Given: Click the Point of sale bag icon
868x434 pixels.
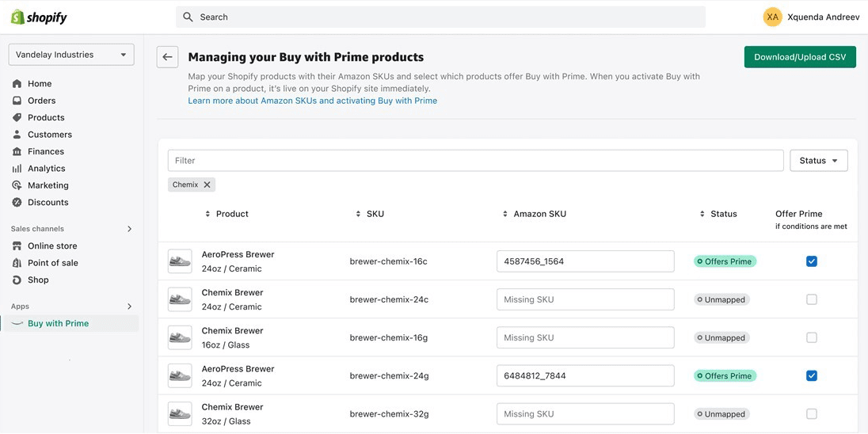Looking at the screenshot, I should pos(17,263).
